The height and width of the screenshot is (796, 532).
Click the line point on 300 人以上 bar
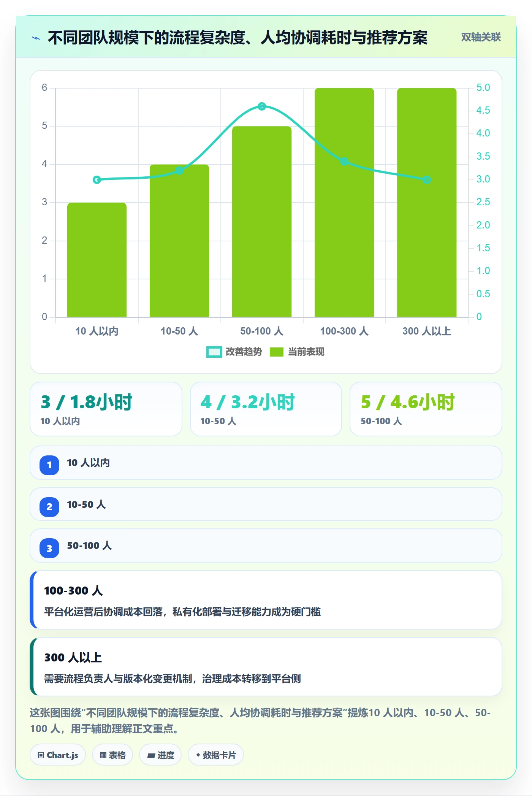pos(427,180)
